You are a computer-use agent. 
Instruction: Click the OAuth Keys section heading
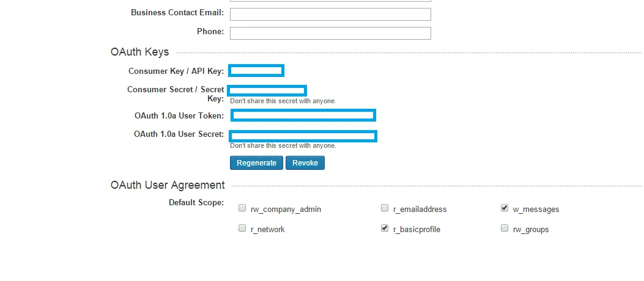(139, 52)
